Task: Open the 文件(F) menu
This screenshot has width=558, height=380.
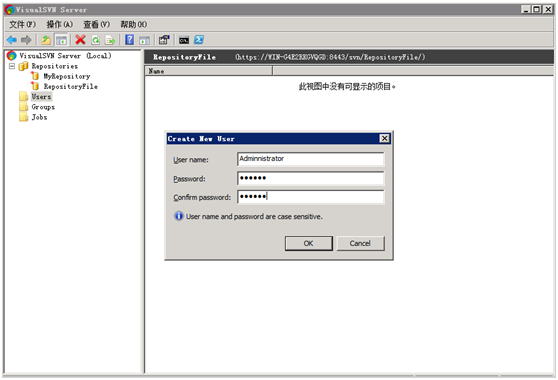Action: pos(22,25)
